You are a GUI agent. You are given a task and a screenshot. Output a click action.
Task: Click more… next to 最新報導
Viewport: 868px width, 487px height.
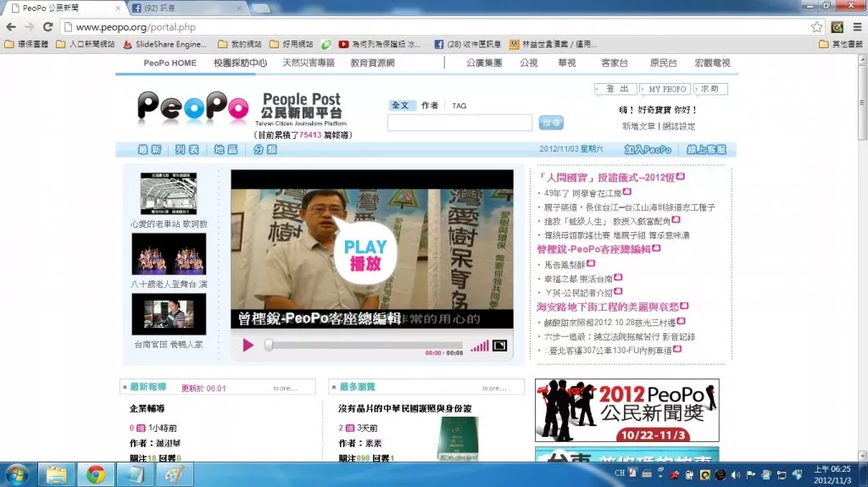pyautogui.click(x=285, y=389)
